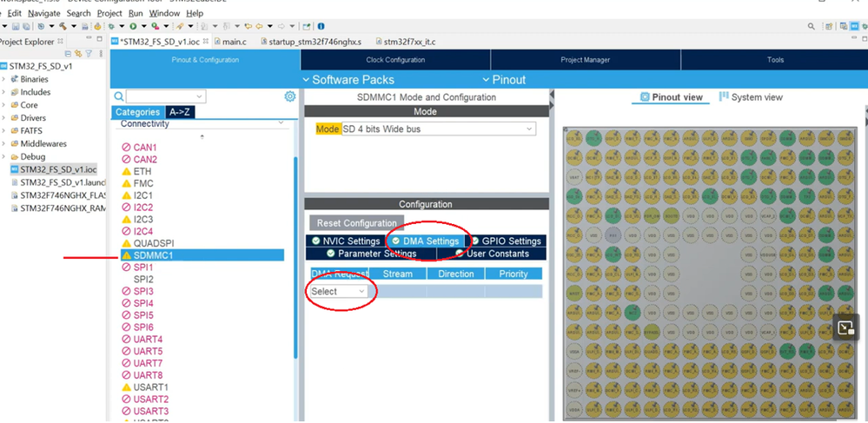
Task: Click the filter funnel icon in Project Explorer
Action: 89,54
